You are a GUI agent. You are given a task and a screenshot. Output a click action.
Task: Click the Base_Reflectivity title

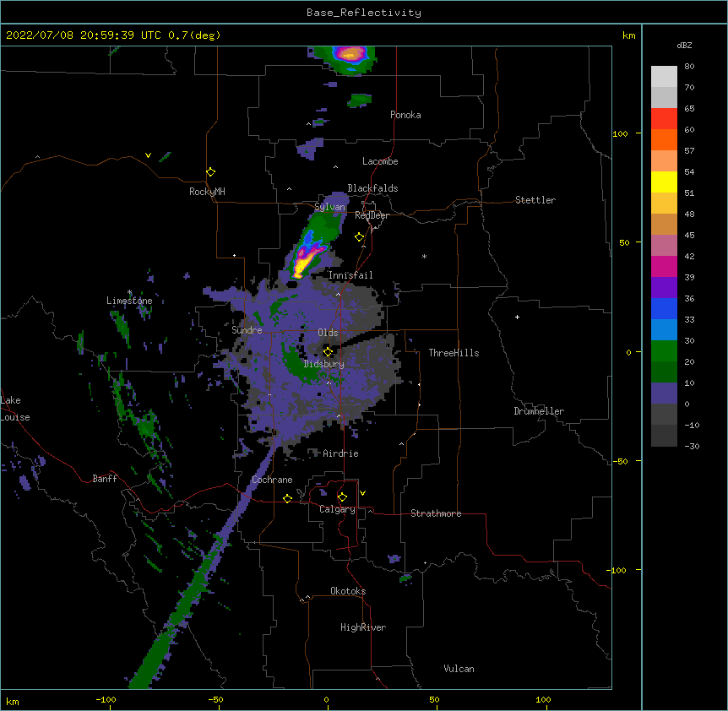click(x=364, y=13)
